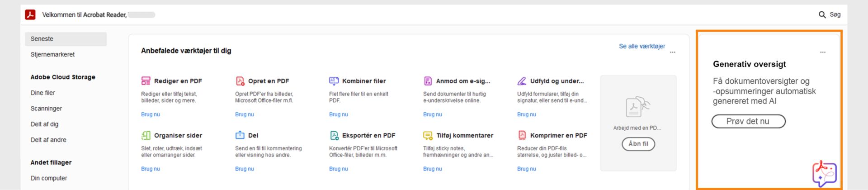This screenshot has width=868, height=190.
Task: Click the Anmod om e-signatur icon
Action: click(428, 81)
